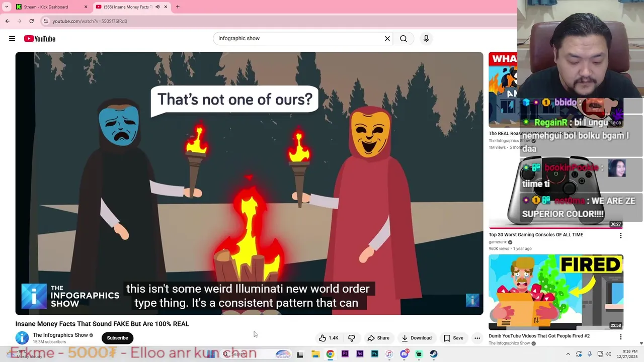Open Adobe Photoshop from taskbar

point(374,354)
